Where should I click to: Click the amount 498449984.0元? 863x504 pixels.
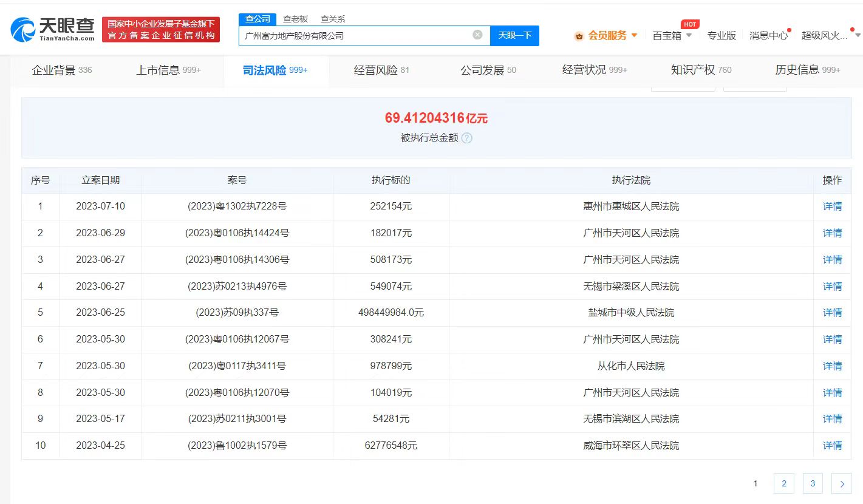pos(391,313)
